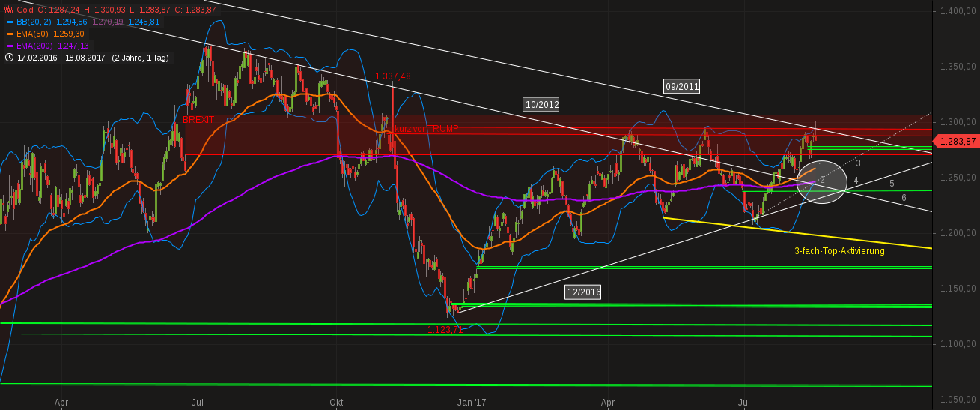Viewport: 980px width, 410px height.
Task: Click the candlestick icon beside Gold
Action: tap(8, 10)
